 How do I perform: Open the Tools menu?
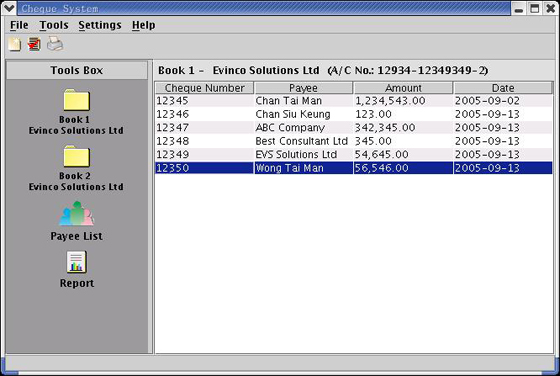tap(54, 25)
